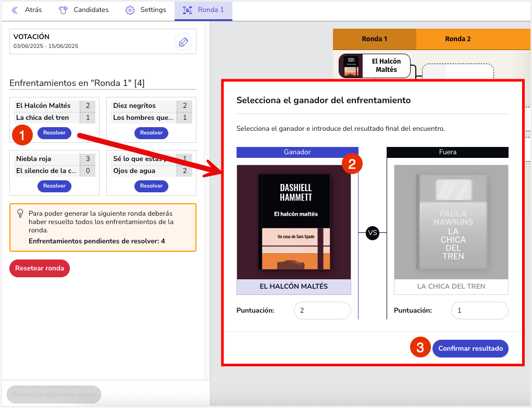Click the Fuera header label
The image size is (532, 408).
point(448,152)
